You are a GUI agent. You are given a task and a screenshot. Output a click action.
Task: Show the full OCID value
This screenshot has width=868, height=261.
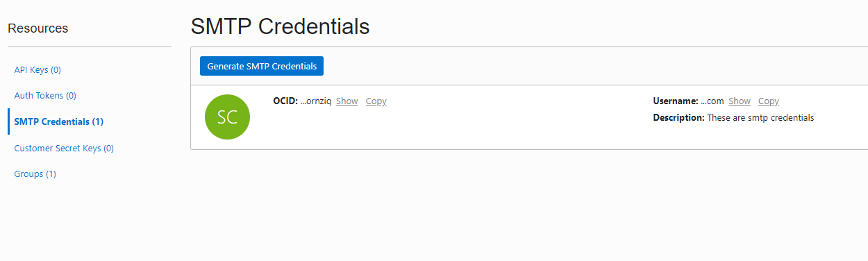[347, 101]
